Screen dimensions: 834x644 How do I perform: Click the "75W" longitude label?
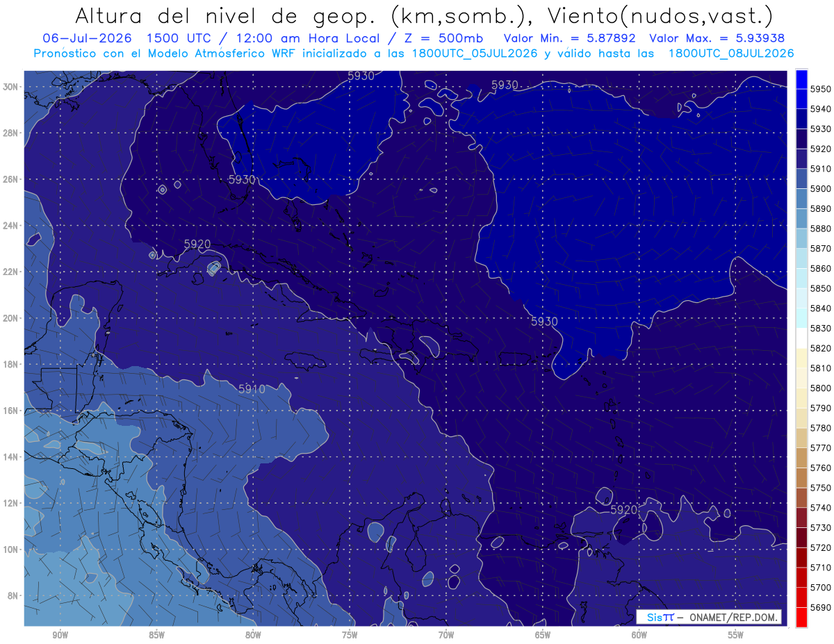350,636
